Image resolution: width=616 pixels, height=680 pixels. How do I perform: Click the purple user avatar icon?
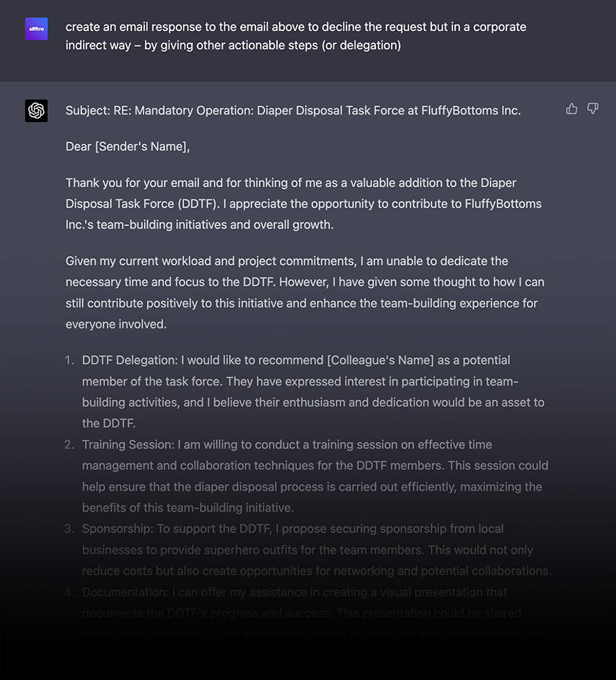click(x=36, y=29)
